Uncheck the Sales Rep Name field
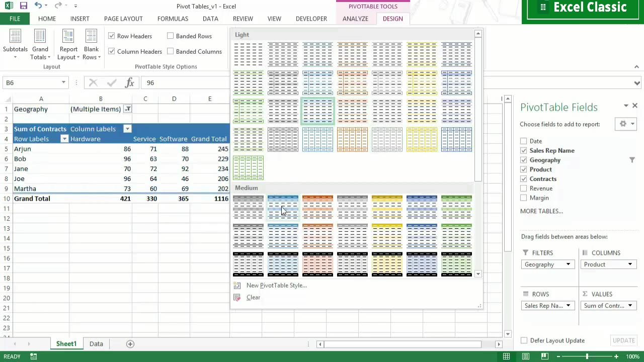 point(524,150)
